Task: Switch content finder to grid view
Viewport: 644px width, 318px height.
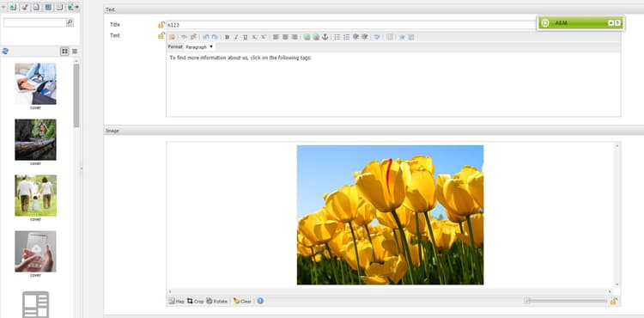Action: 64,52
